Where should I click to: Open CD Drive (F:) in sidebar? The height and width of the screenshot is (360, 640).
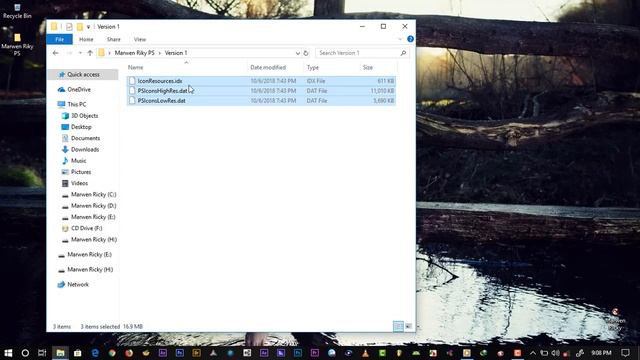(86, 228)
